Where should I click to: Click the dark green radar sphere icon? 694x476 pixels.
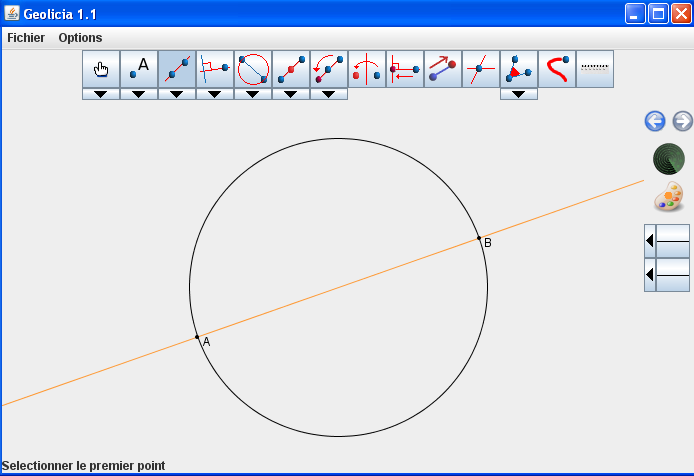(x=669, y=159)
